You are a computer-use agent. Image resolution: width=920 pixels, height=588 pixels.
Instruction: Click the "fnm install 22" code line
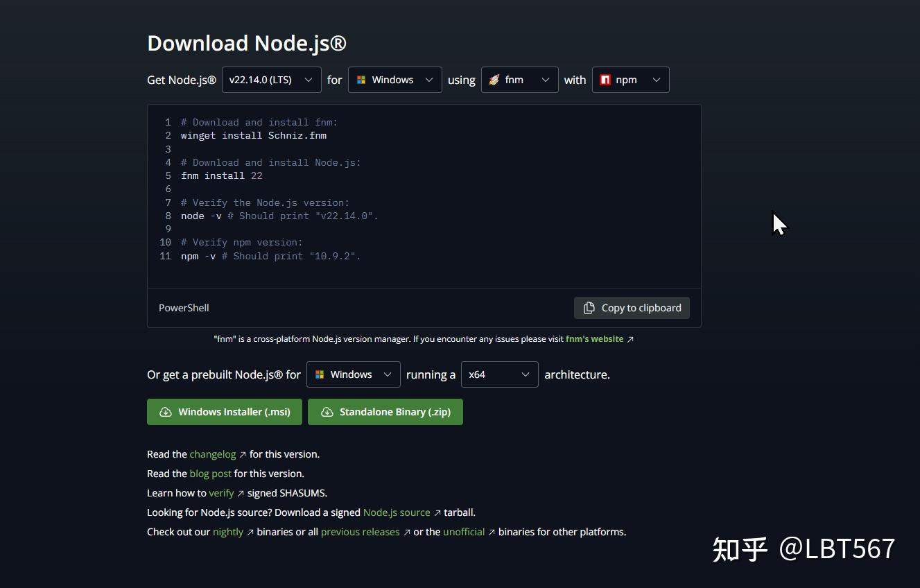point(222,175)
